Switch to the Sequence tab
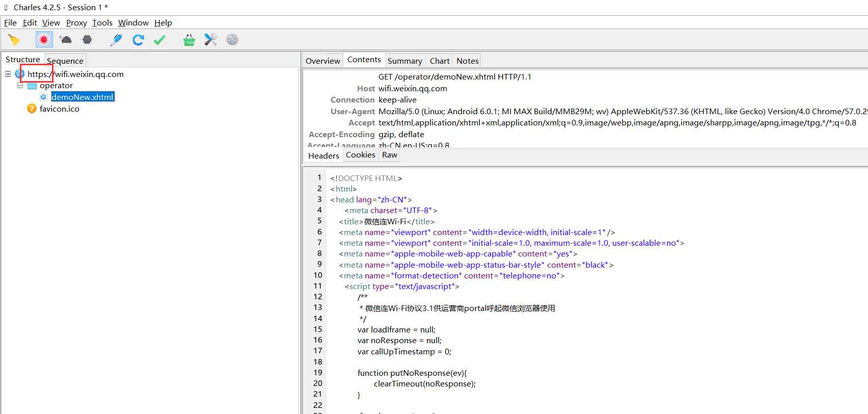 tap(65, 61)
